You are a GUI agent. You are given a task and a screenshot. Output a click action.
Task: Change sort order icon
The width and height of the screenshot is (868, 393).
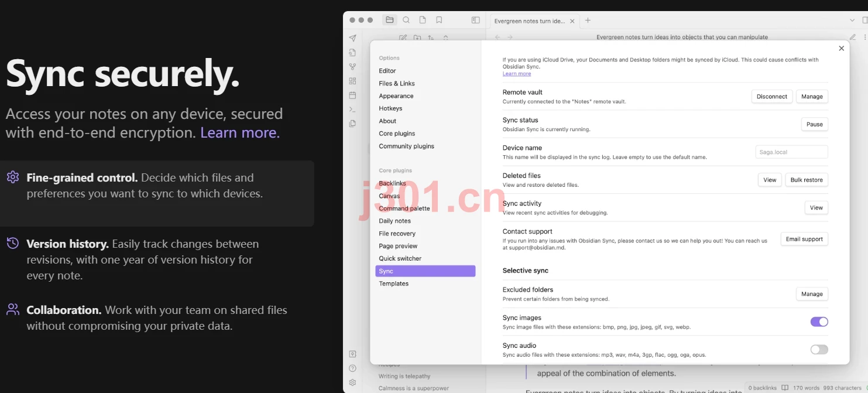(x=431, y=37)
